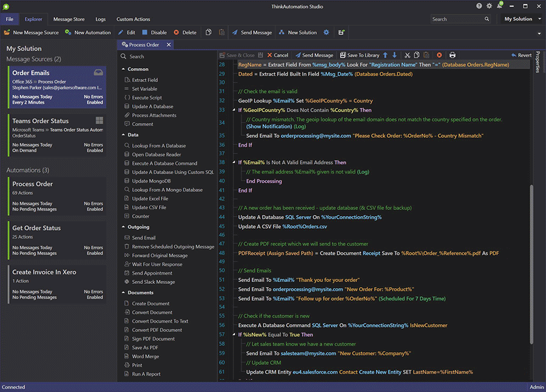Open the Custom Actions tab
The width and height of the screenshot is (546, 392).
(x=133, y=19)
